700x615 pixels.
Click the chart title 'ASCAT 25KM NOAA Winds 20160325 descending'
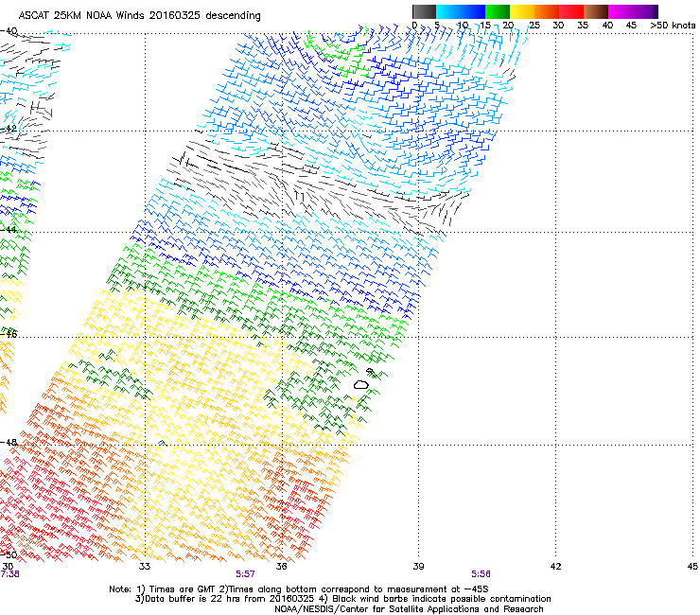(x=139, y=15)
